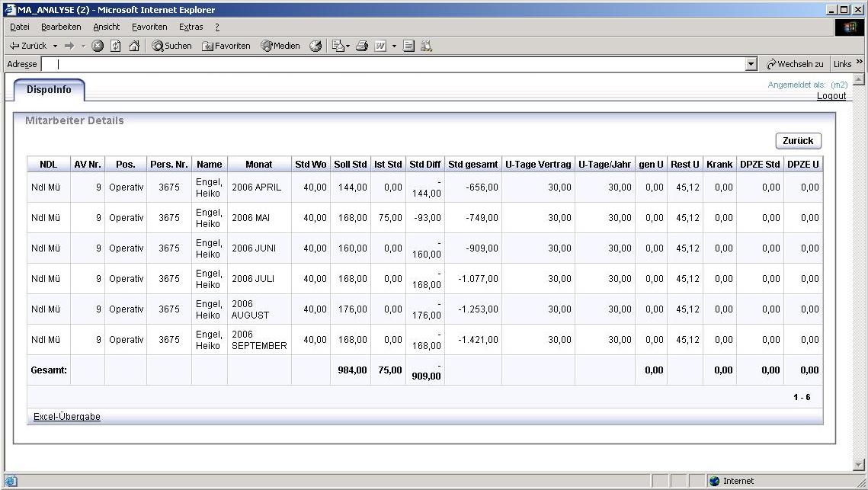The height and width of the screenshot is (490, 868).
Task: Click the U-Tage Vertrag column header
Action: (x=538, y=165)
